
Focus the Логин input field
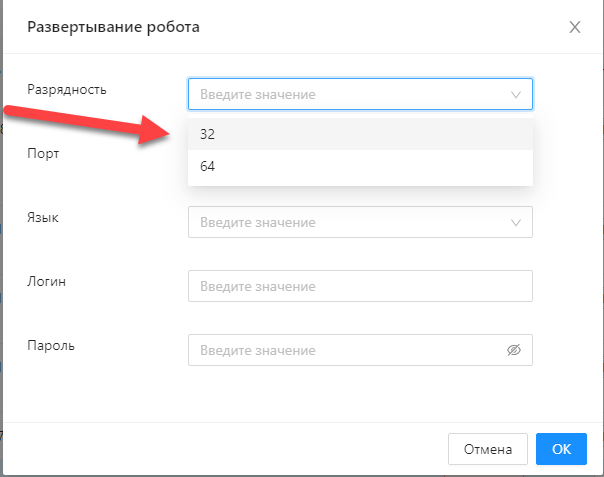click(360, 286)
